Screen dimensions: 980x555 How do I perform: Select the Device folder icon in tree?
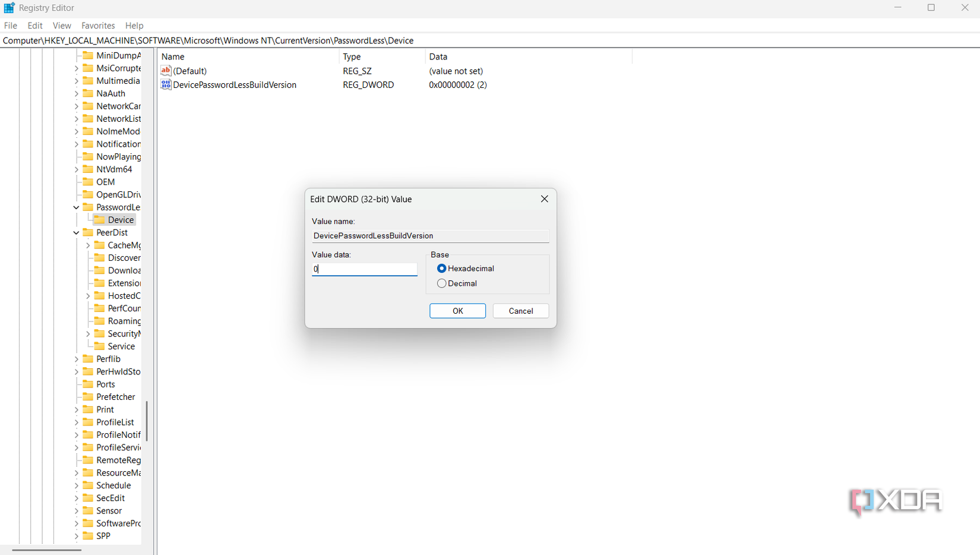tap(100, 220)
